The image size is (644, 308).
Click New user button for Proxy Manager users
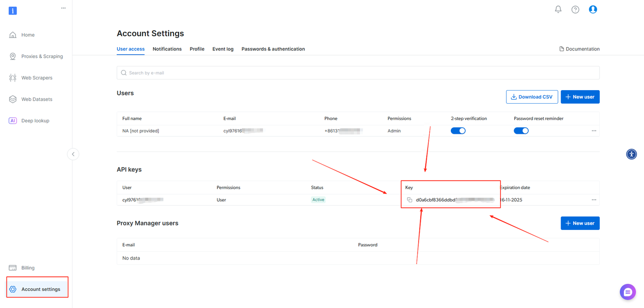pos(580,223)
